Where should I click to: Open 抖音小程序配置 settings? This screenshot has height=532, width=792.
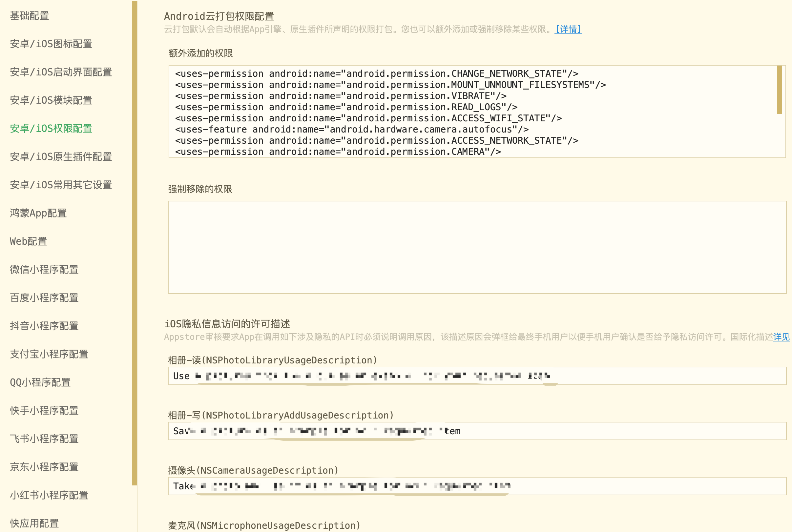[x=44, y=326]
